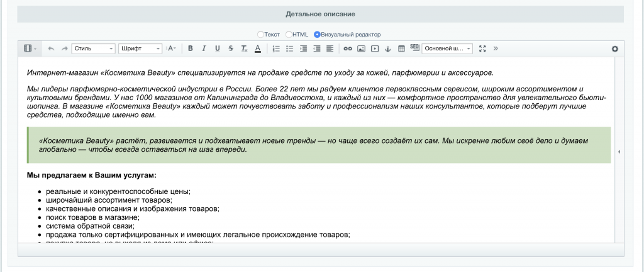The image size is (644, 272).
Task: Insert a bulleted list
Action: click(x=289, y=48)
